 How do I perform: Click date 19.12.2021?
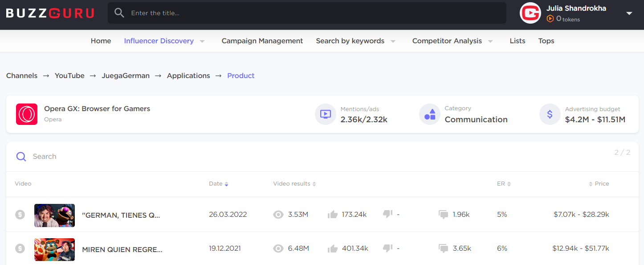[x=224, y=248]
